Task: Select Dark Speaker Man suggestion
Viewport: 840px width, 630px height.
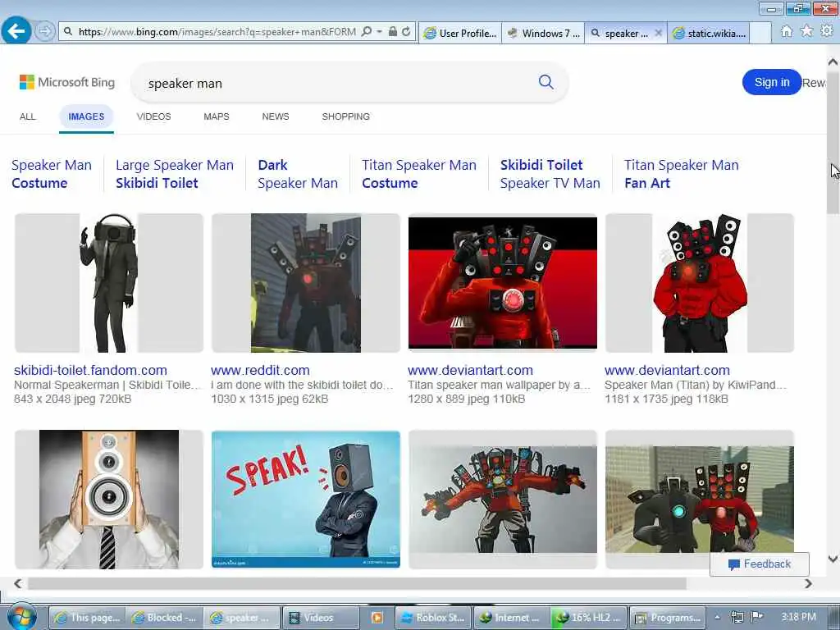Action: click(x=297, y=174)
